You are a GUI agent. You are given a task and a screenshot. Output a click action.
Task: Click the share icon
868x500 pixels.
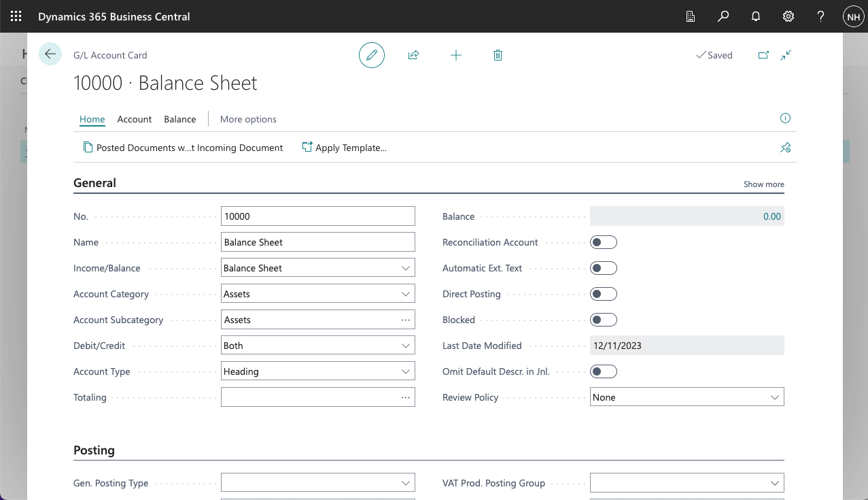(413, 55)
